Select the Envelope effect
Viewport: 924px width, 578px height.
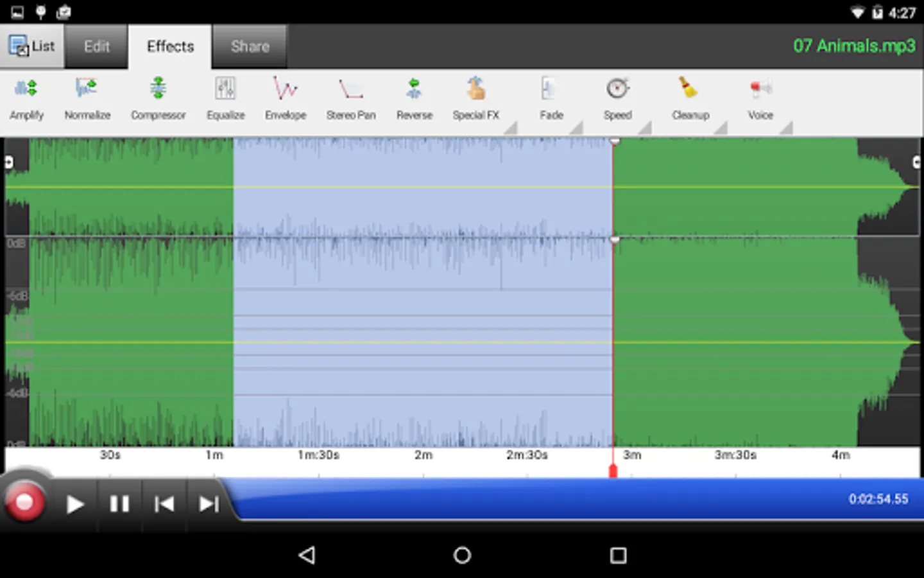coord(285,98)
